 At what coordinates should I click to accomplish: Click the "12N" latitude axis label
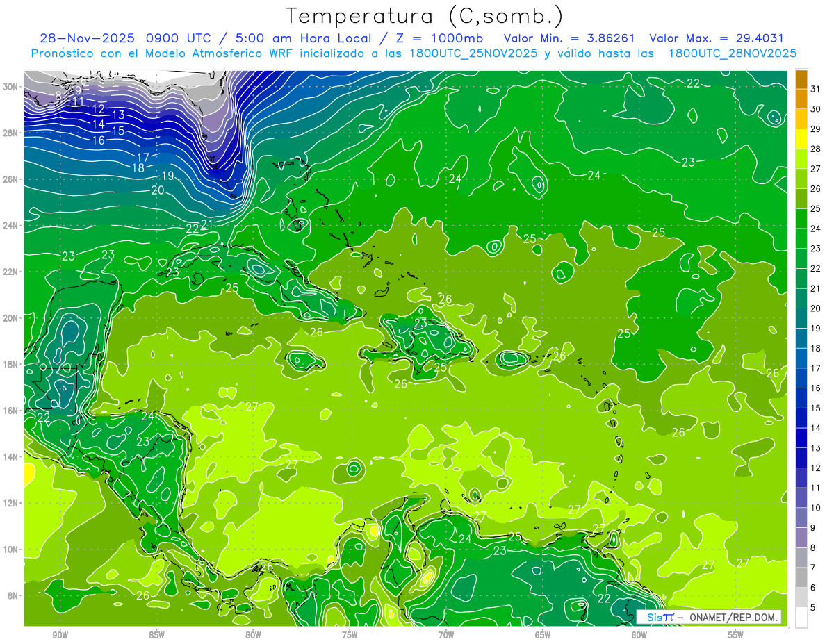click(x=11, y=503)
